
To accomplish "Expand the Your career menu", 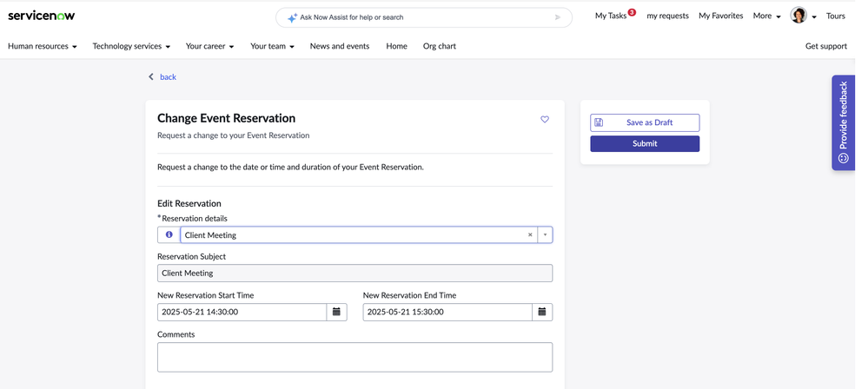I will (x=209, y=46).
